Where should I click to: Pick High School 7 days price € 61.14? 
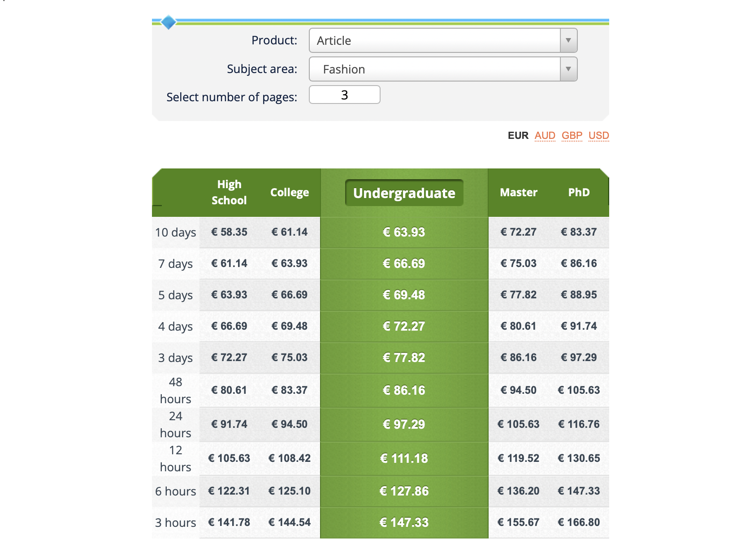pyautogui.click(x=229, y=263)
